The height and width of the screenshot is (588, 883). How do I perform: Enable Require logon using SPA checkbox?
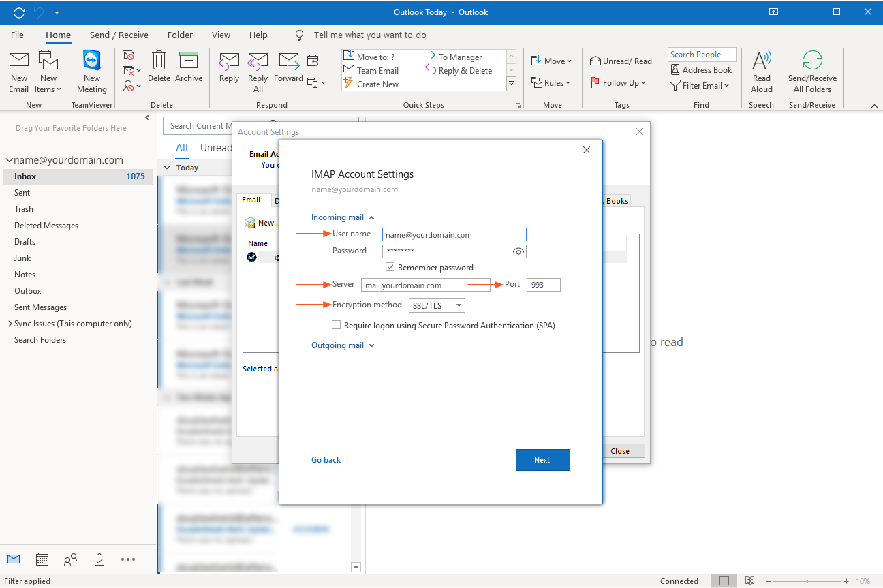(337, 326)
